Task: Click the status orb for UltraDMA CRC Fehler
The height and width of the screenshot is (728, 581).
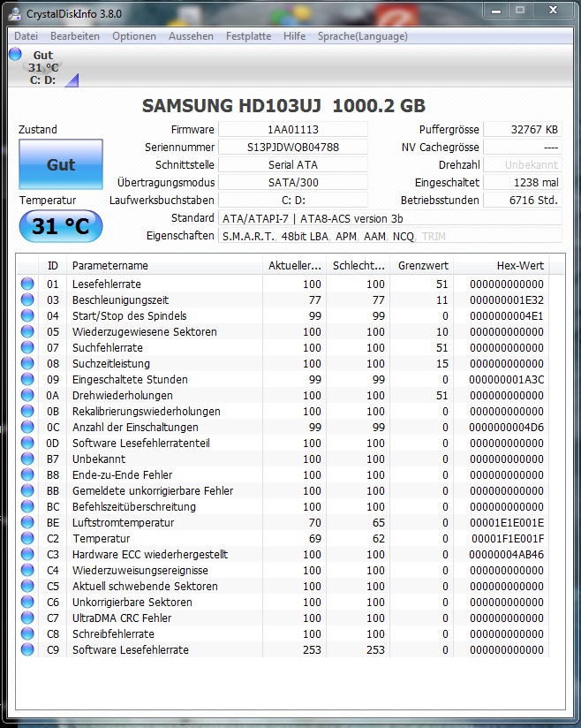Action: tap(27, 618)
